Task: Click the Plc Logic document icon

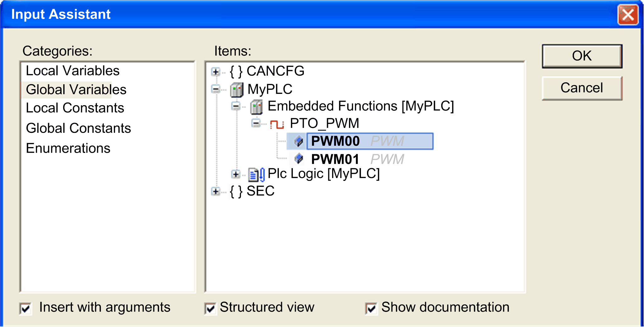Action: (256, 174)
